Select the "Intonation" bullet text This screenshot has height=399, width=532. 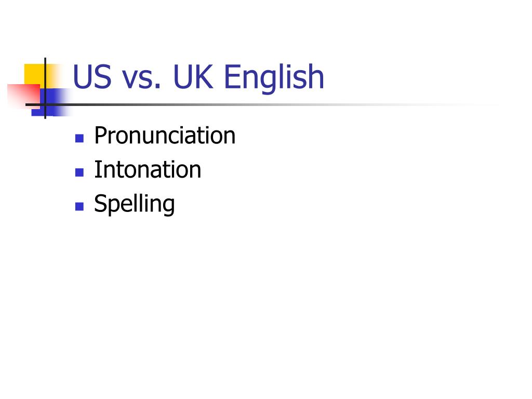(x=148, y=170)
